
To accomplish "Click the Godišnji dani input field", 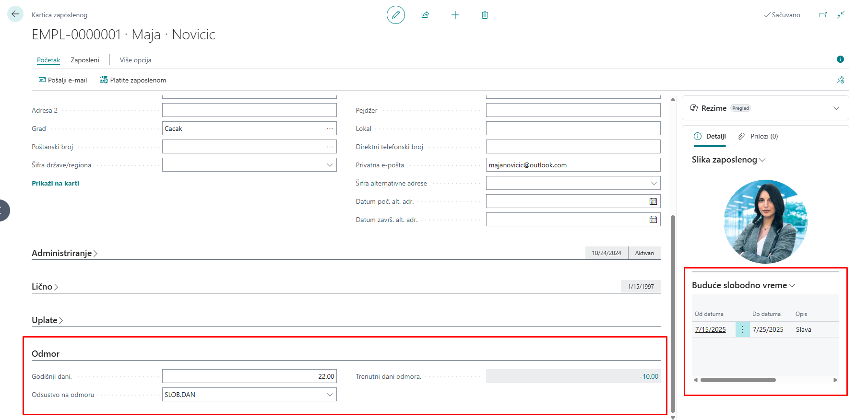I will tap(249, 376).
